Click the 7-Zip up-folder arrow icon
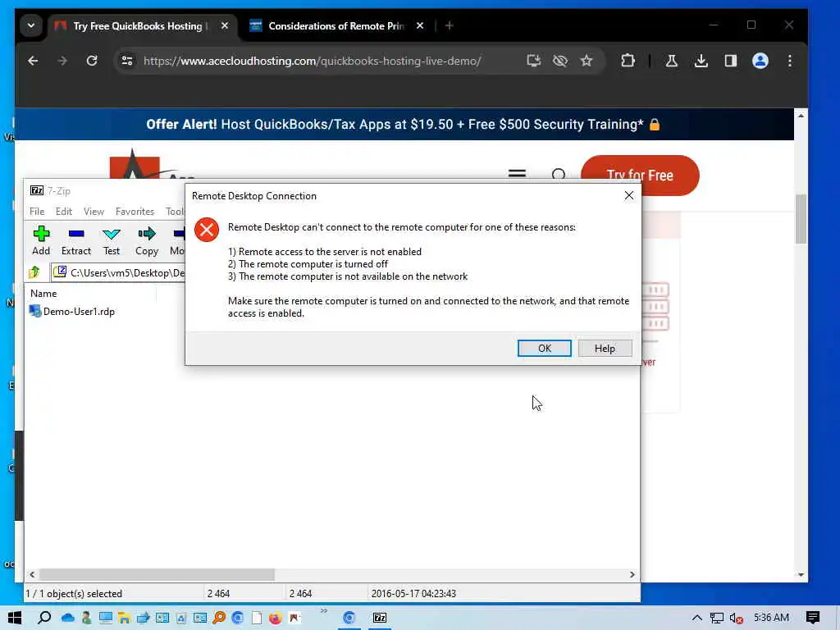This screenshot has width=840, height=630. (34, 272)
